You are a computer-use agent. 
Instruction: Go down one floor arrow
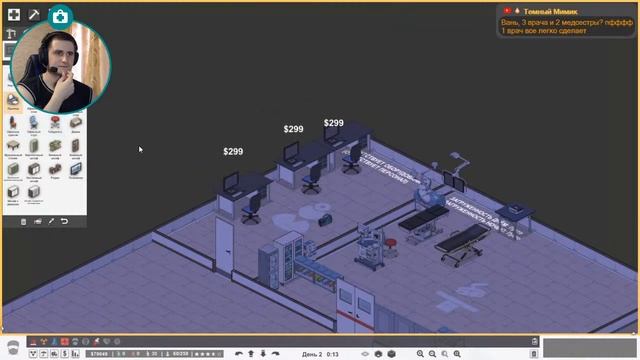(x=263, y=354)
